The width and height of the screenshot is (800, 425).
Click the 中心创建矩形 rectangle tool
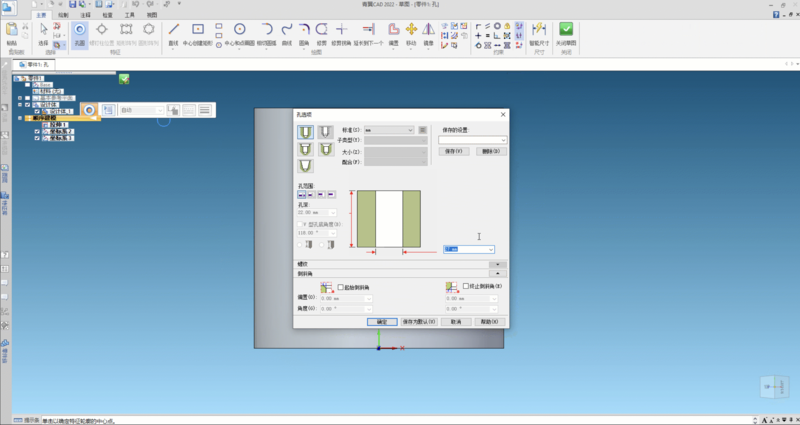pyautogui.click(x=198, y=31)
